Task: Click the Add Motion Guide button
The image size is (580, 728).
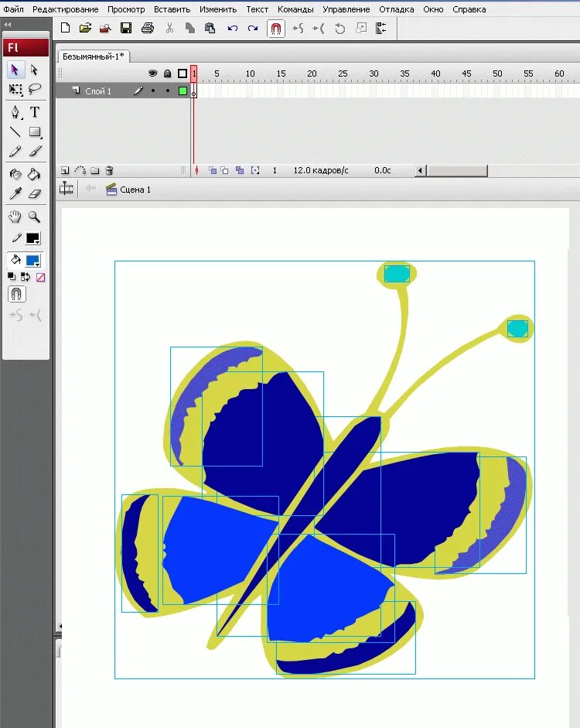Action: coord(80,170)
